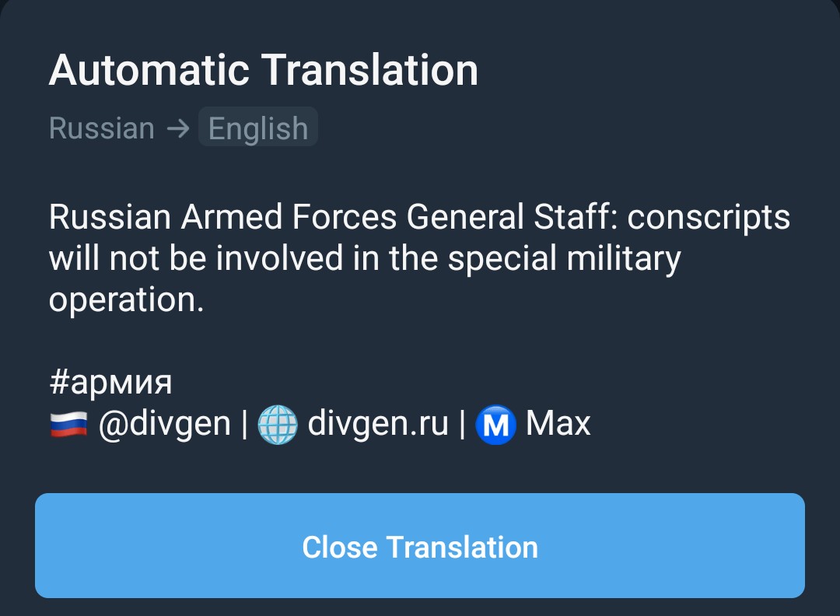Open the @divgen channel mention
The height and width of the screenshot is (616, 840).
(164, 424)
